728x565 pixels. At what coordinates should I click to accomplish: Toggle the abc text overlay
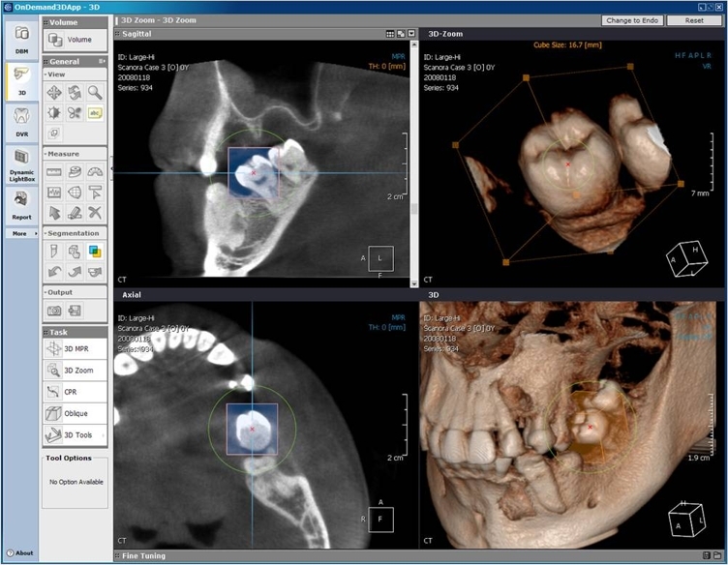coord(95,113)
